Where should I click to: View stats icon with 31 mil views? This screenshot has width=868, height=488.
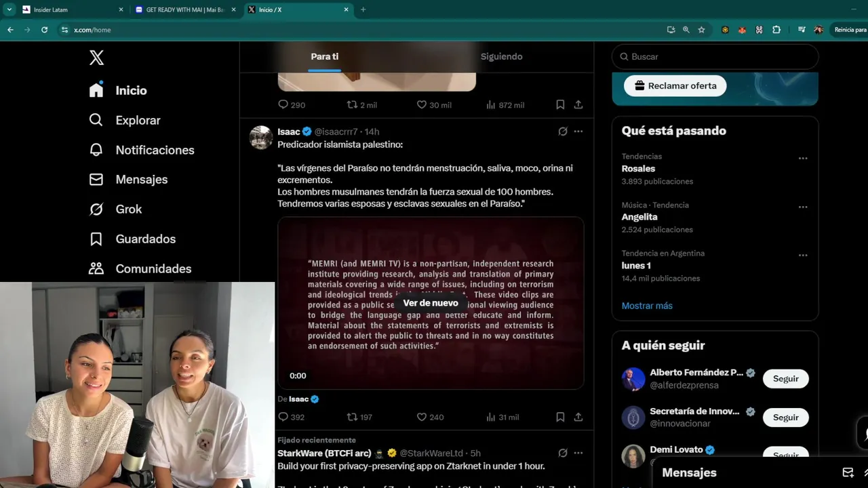point(491,417)
